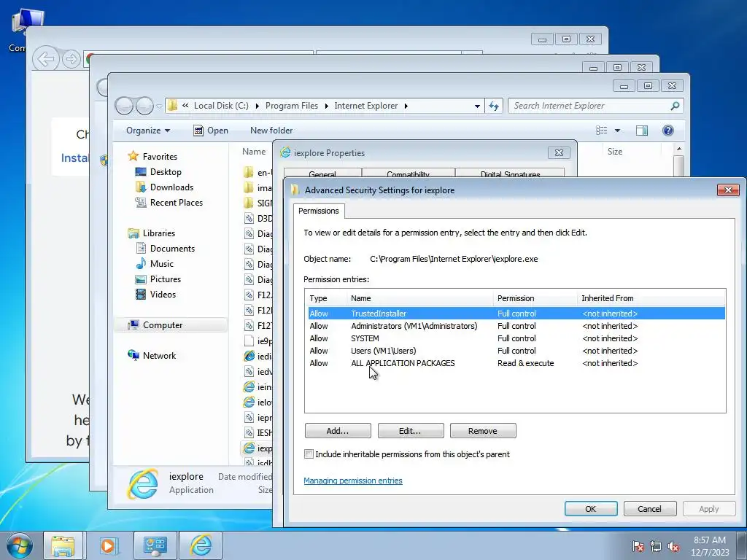
Task: Click the Permission column header
Action: (535, 298)
